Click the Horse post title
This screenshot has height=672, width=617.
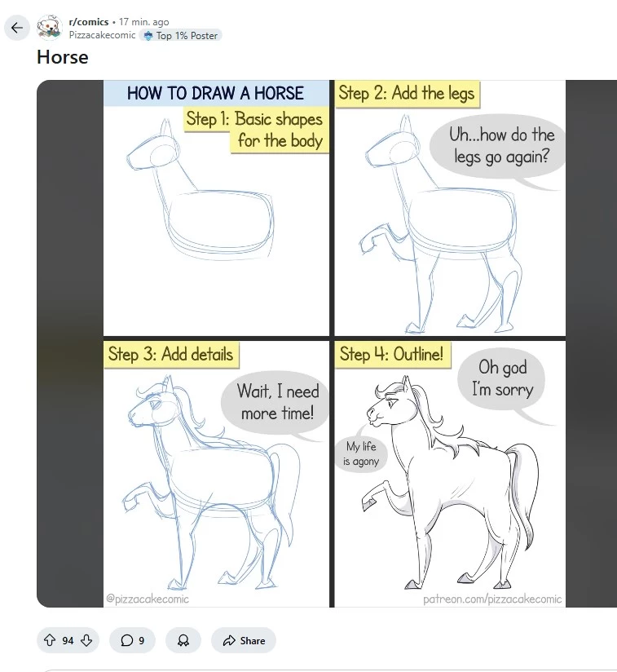tap(63, 57)
